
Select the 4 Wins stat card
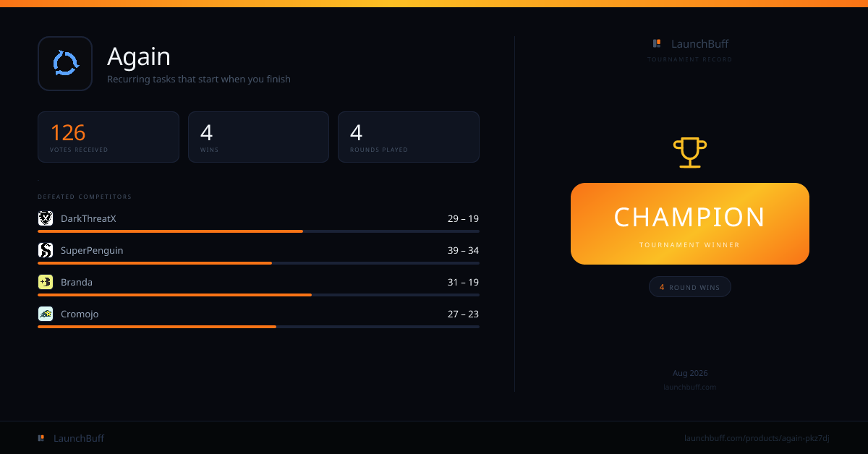click(x=258, y=137)
